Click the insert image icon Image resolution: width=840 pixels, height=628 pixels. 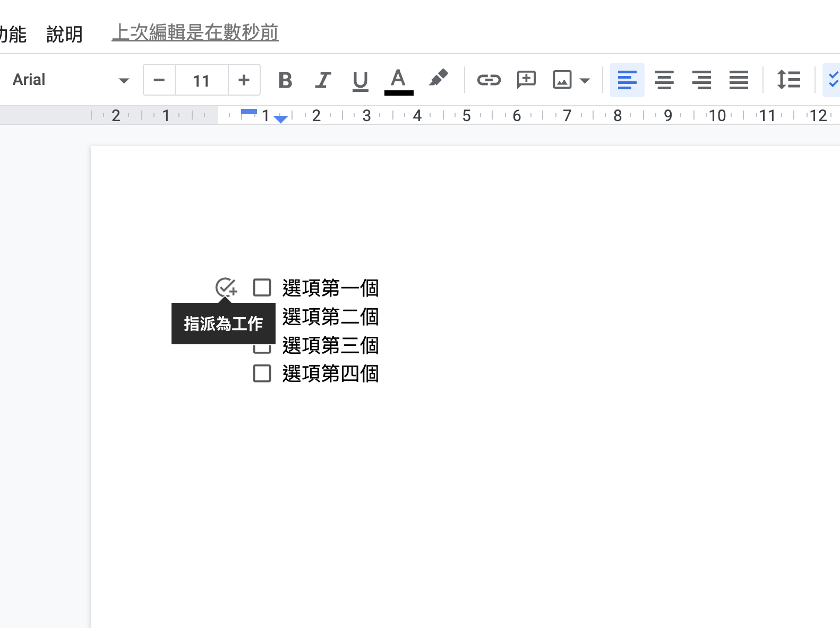562,80
